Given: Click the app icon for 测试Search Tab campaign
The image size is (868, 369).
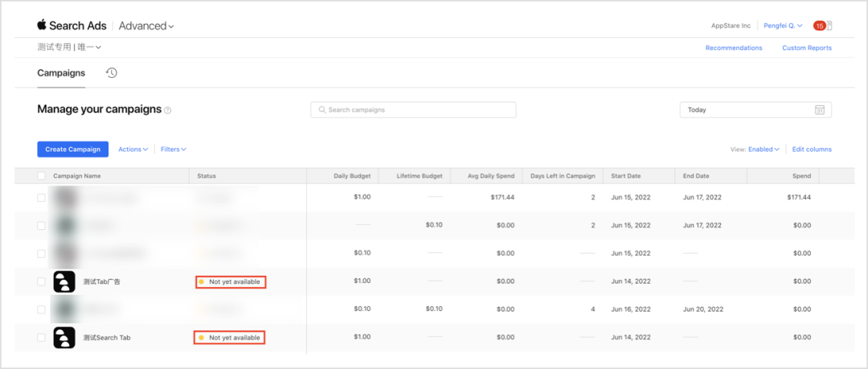Looking at the screenshot, I should click(x=64, y=338).
